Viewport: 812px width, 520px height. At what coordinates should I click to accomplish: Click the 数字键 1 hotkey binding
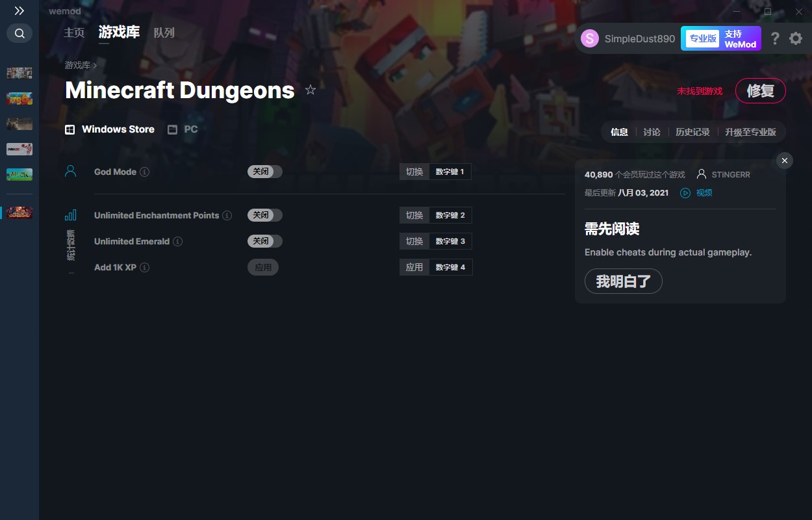point(450,172)
